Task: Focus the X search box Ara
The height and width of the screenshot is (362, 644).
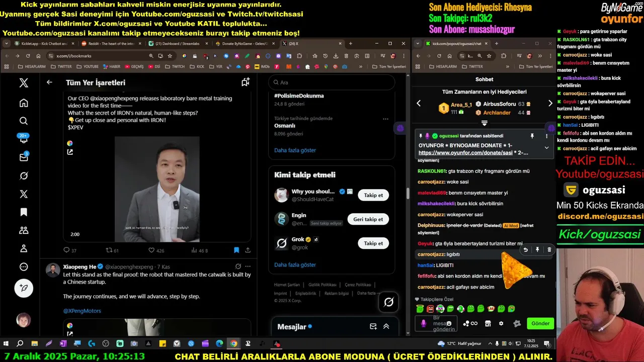Action: tap(331, 82)
